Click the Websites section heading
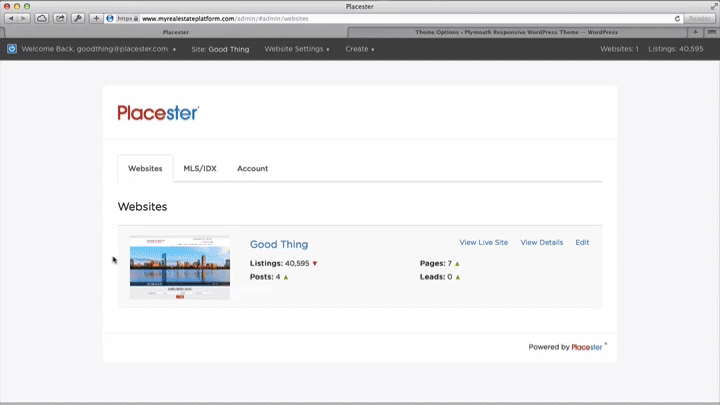 pos(142,207)
